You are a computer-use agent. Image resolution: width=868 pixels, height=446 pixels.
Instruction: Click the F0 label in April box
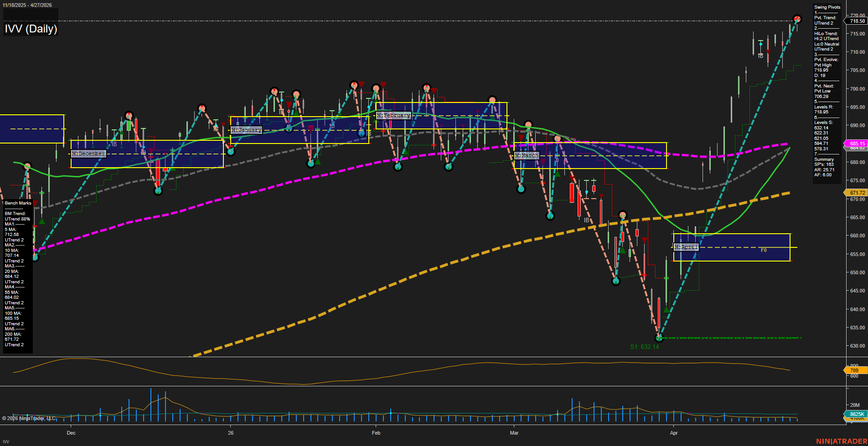pyautogui.click(x=764, y=250)
